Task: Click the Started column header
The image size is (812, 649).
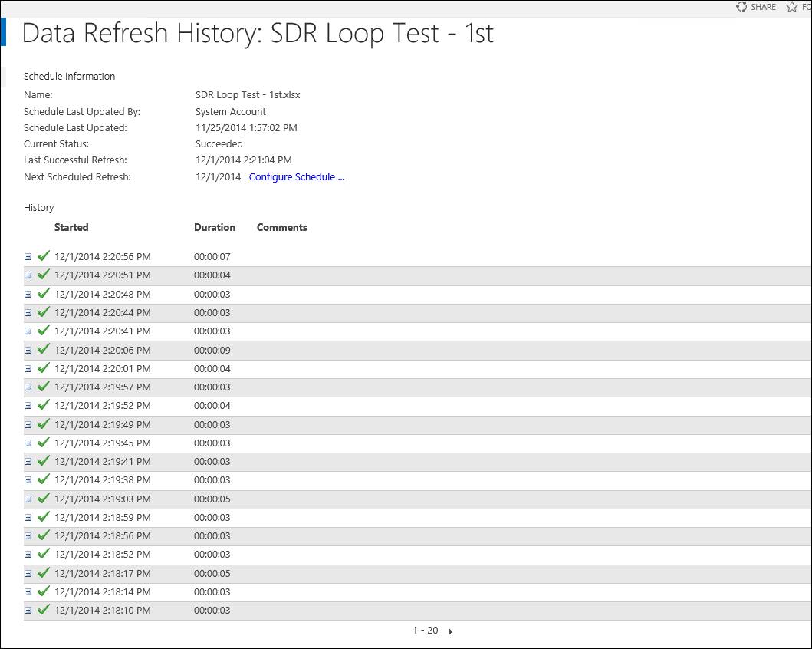Action: click(x=71, y=227)
